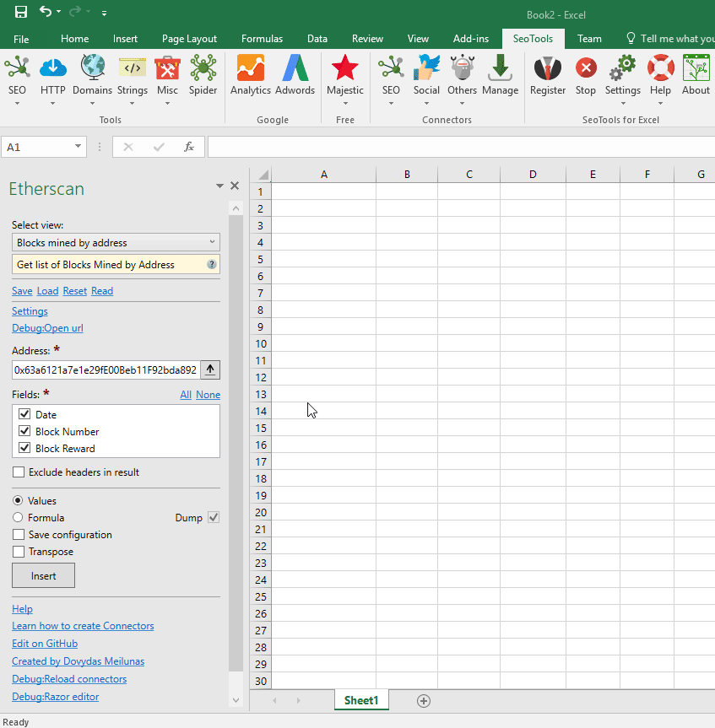715x728 pixels.
Task: Toggle the Dump checkbox
Action: click(214, 517)
